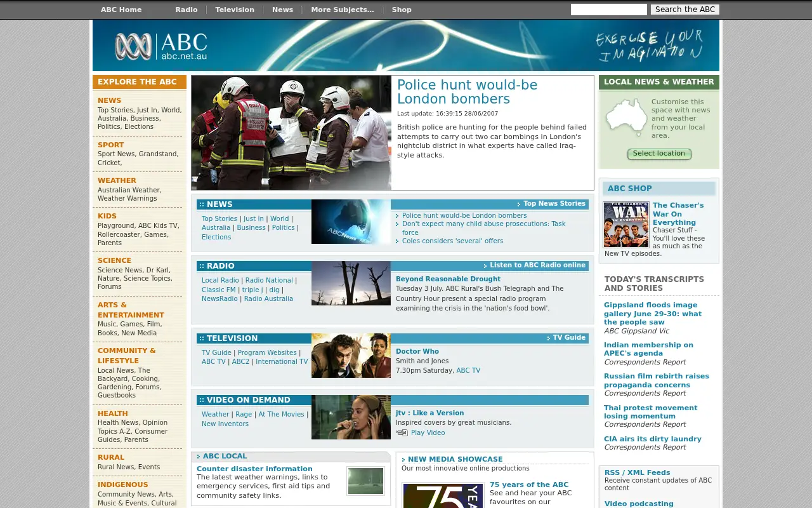812x508 pixels.
Task: Go to ABC Home in top navigation
Action: pos(121,10)
